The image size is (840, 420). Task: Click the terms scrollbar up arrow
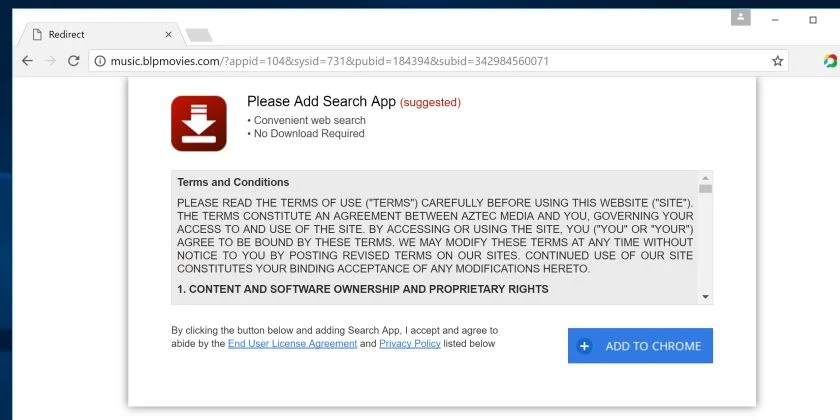[x=706, y=178]
